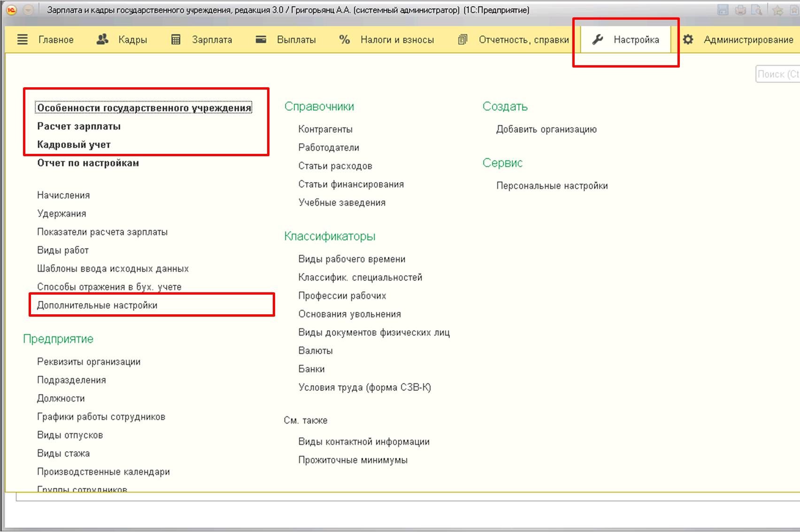Open Реквизиты организации
800x532 pixels.
(89, 362)
